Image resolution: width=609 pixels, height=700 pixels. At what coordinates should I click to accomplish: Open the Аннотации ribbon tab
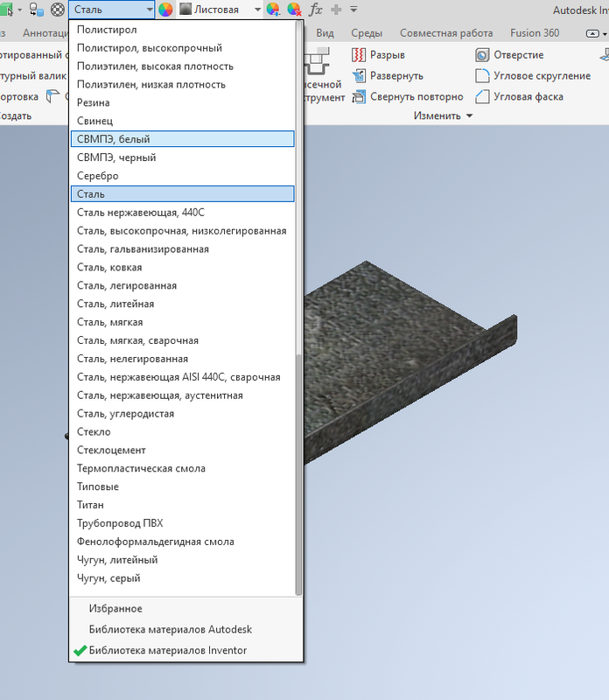pos(45,33)
